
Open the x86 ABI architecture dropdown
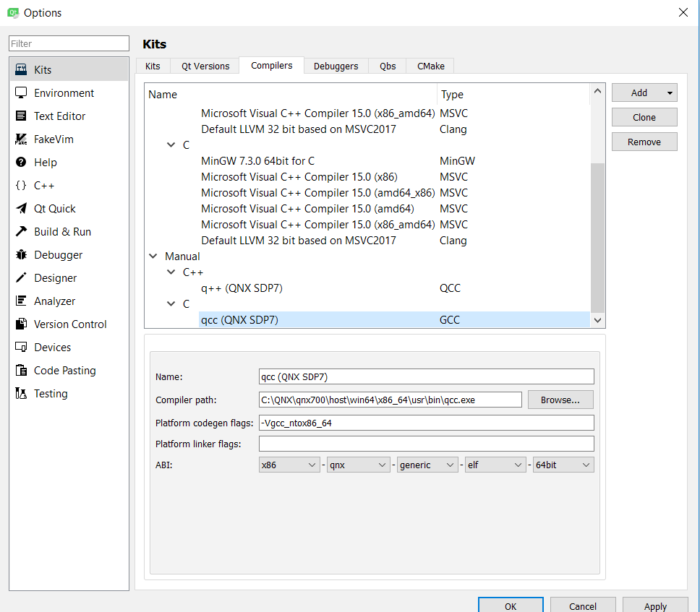click(289, 465)
